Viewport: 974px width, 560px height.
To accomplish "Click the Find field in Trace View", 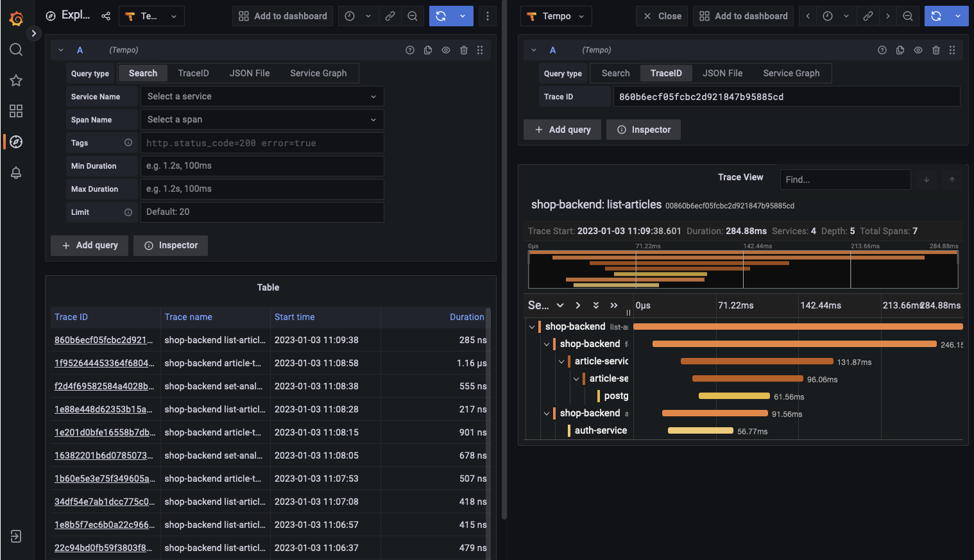I will click(x=845, y=180).
